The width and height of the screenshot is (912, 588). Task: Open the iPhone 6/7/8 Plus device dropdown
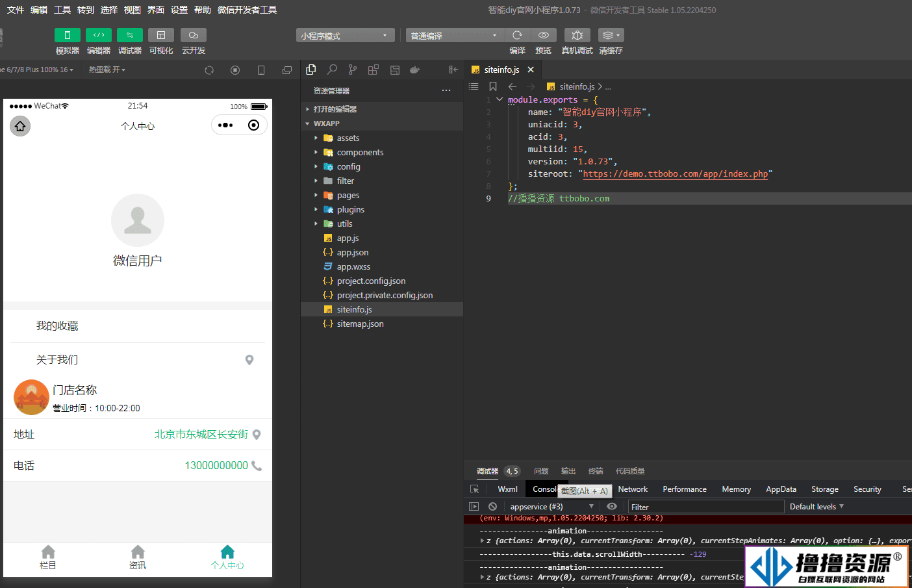point(38,70)
